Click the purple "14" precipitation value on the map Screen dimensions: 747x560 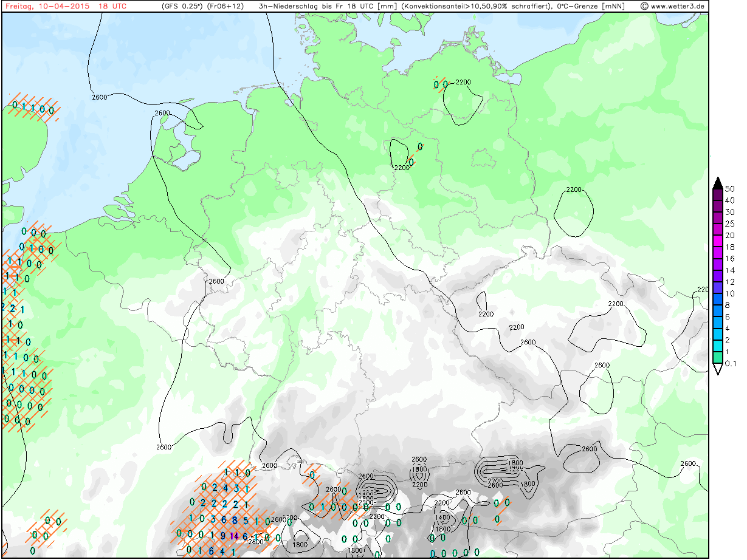click(234, 536)
